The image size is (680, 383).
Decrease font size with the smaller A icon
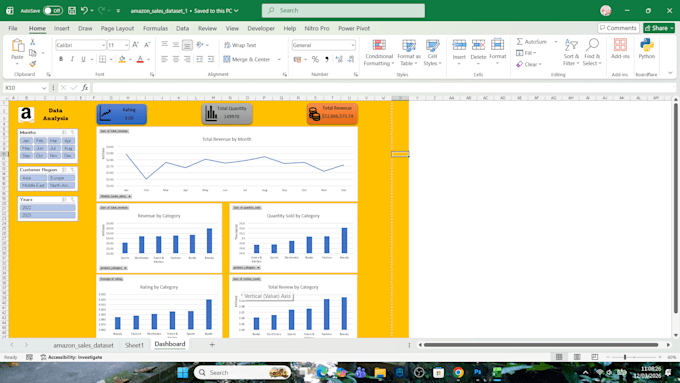(x=147, y=45)
